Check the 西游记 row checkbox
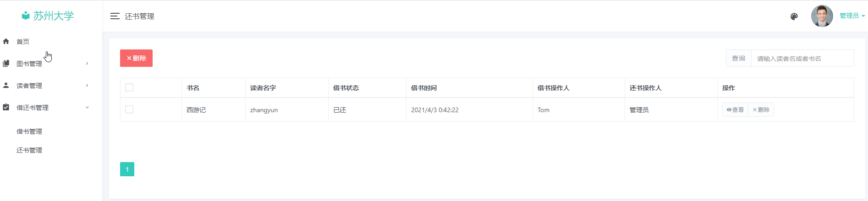Viewport: 868px width, 201px height. click(x=129, y=109)
